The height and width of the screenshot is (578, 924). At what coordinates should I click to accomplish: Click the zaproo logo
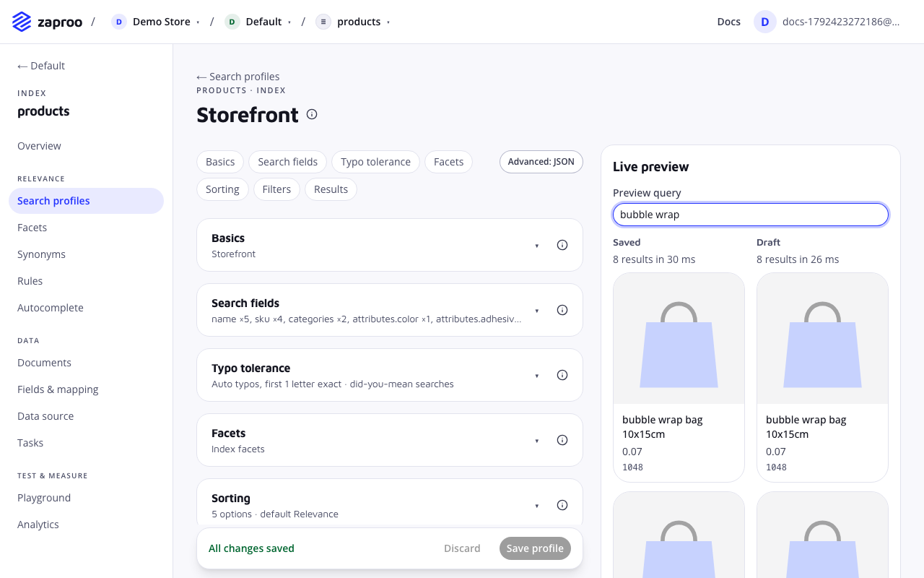pyautogui.click(x=48, y=22)
